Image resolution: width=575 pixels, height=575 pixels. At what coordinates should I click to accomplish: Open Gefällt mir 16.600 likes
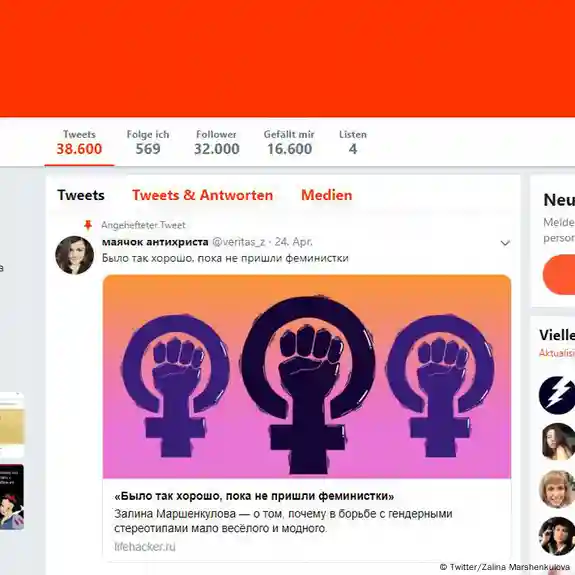click(289, 143)
